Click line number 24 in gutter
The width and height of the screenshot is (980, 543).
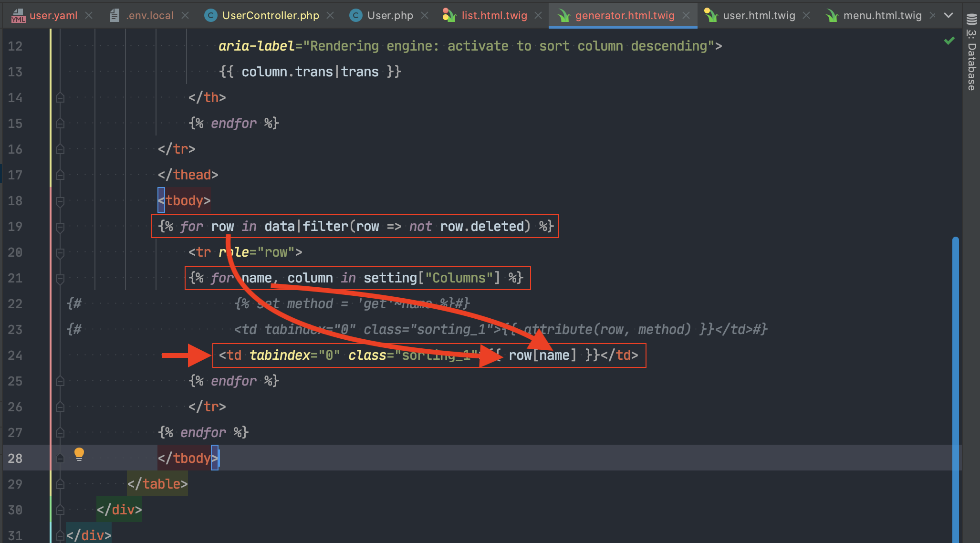15,355
